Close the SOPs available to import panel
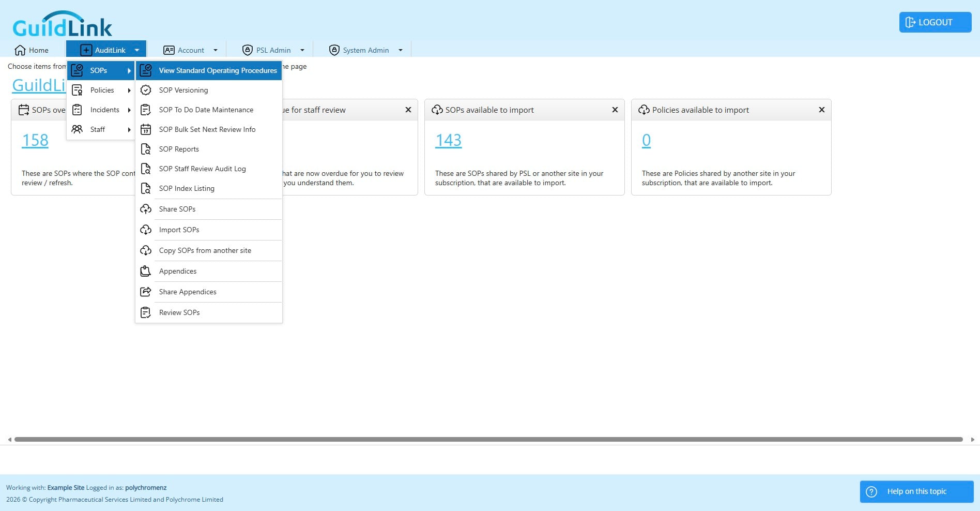Screen dimensions: 980x511 [x=615, y=110]
